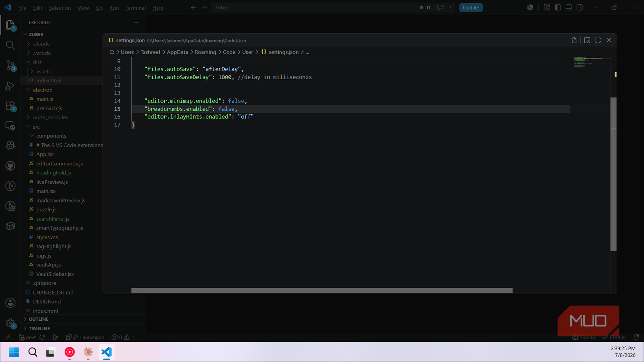Screen dimensions: 644x362
Task: Open the GitHub view in activity bar
Action: click(11, 166)
